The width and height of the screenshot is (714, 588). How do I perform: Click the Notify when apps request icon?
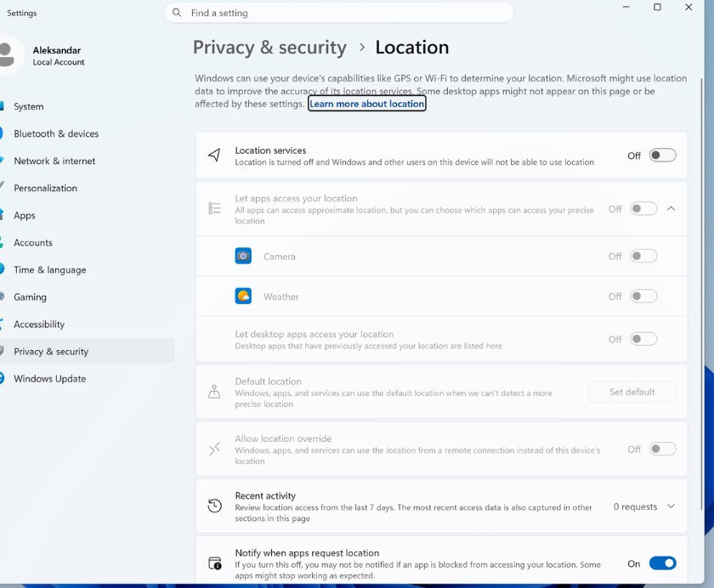(214, 563)
